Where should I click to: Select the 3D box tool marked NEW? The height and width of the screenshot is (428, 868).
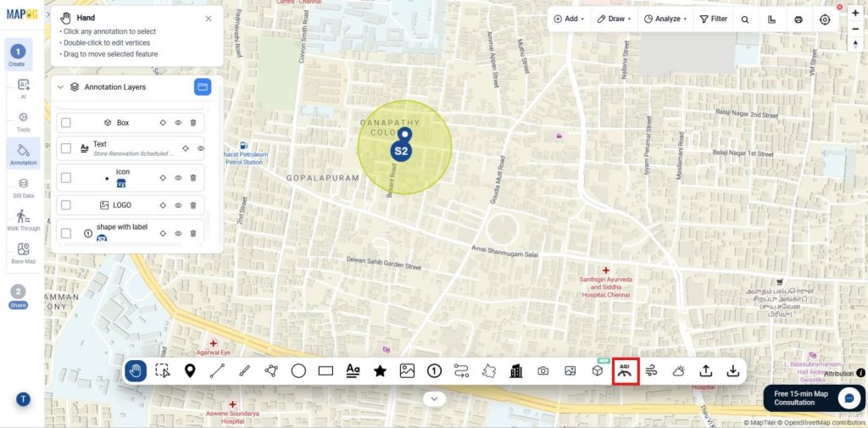click(598, 370)
